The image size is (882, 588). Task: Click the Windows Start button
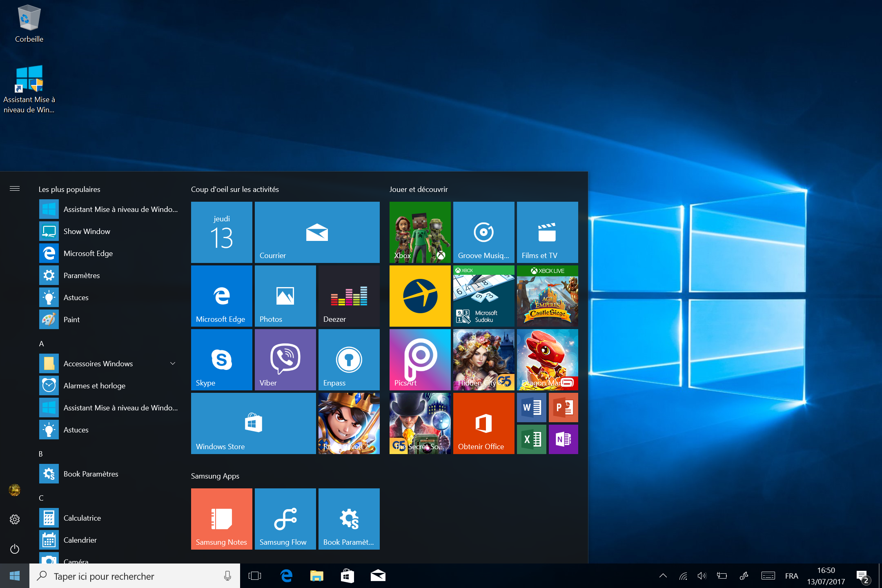[x=15, y=576]
